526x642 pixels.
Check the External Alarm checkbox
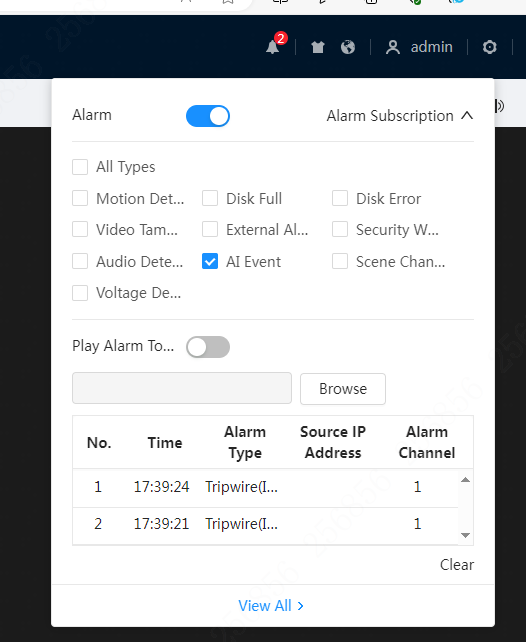point(210,229)
